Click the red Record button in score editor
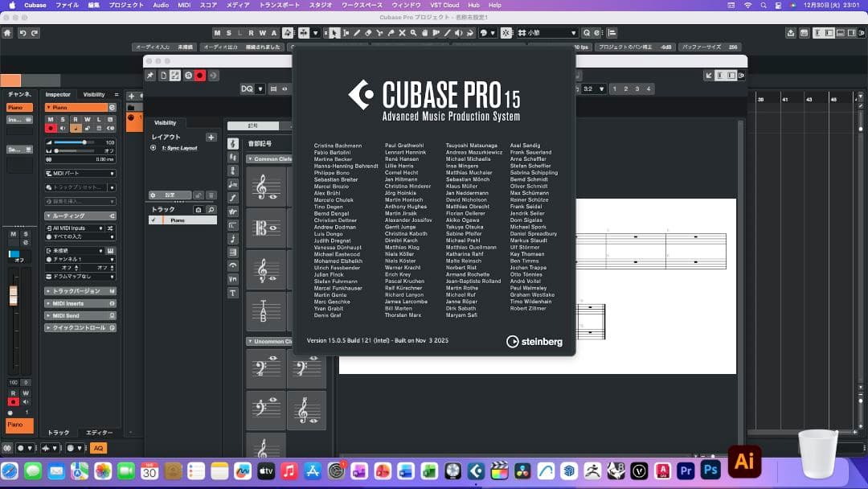 coord(200,75)
